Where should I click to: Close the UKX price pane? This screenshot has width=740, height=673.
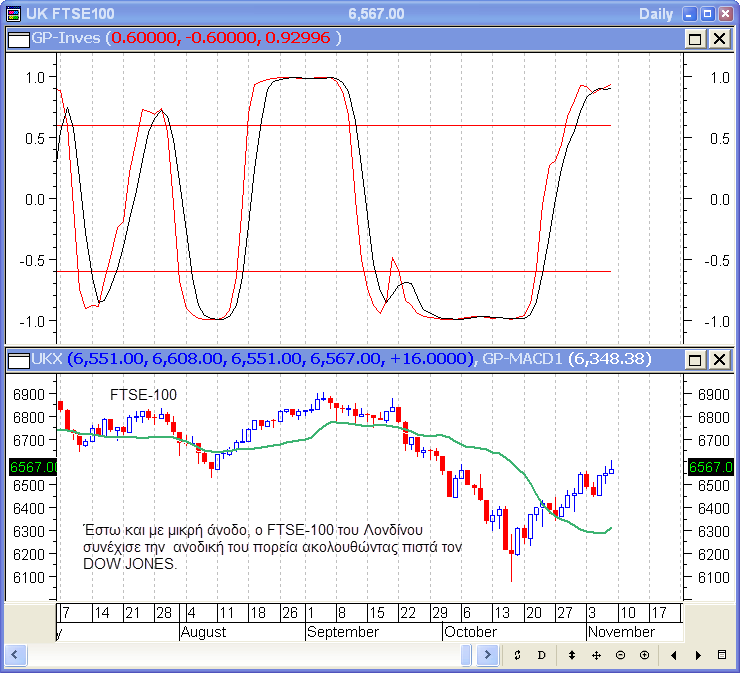(x=718, y=358)
